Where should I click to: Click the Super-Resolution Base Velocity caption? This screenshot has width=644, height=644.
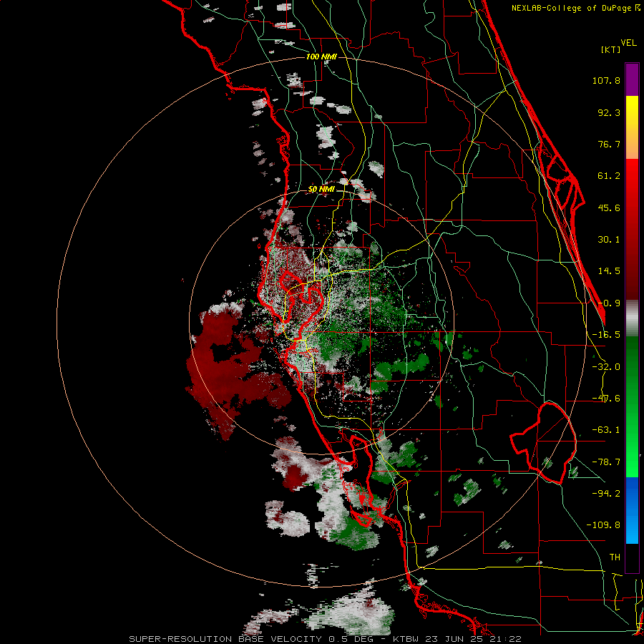pyautogui.click(x=326, y=639)
